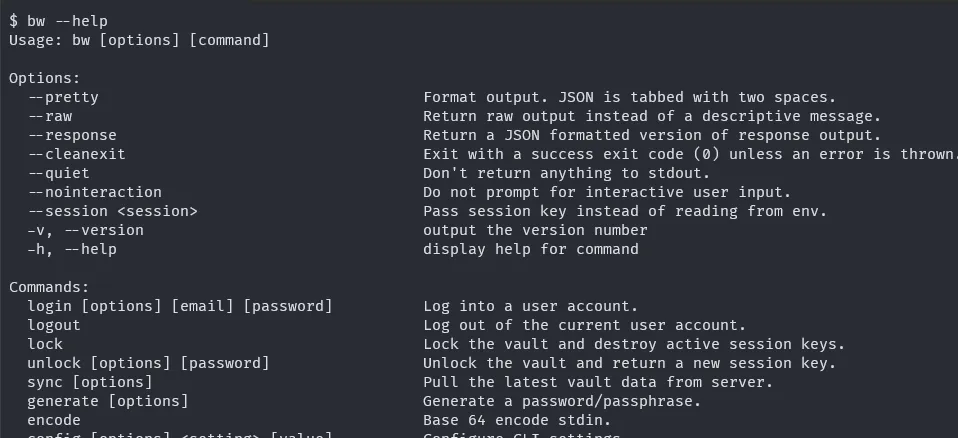The image size is (958, 438).
Task: Click the --quiet option flag
Action: (59, 173)
